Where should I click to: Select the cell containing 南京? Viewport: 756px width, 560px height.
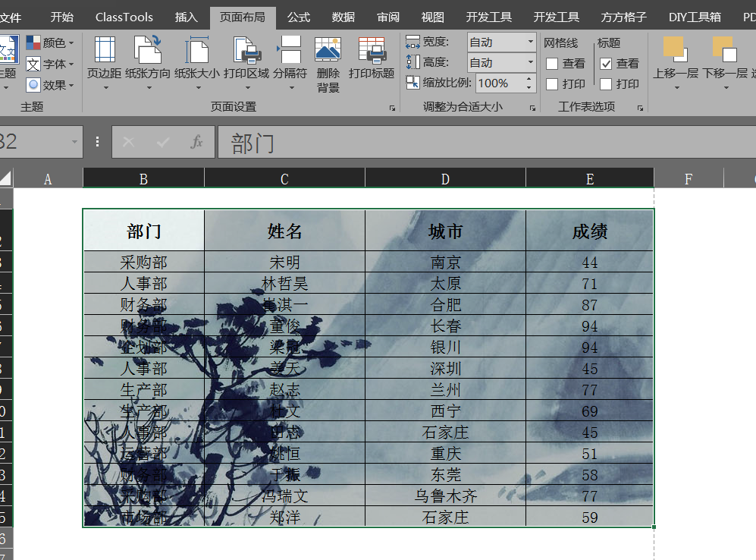(445, 262)
